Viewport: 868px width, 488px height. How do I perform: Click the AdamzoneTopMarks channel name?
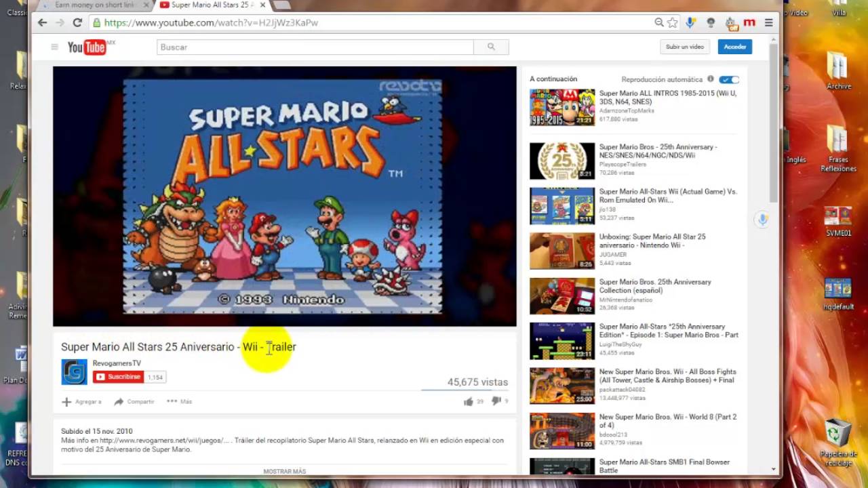pyautogui.click(x=627, y=110)
